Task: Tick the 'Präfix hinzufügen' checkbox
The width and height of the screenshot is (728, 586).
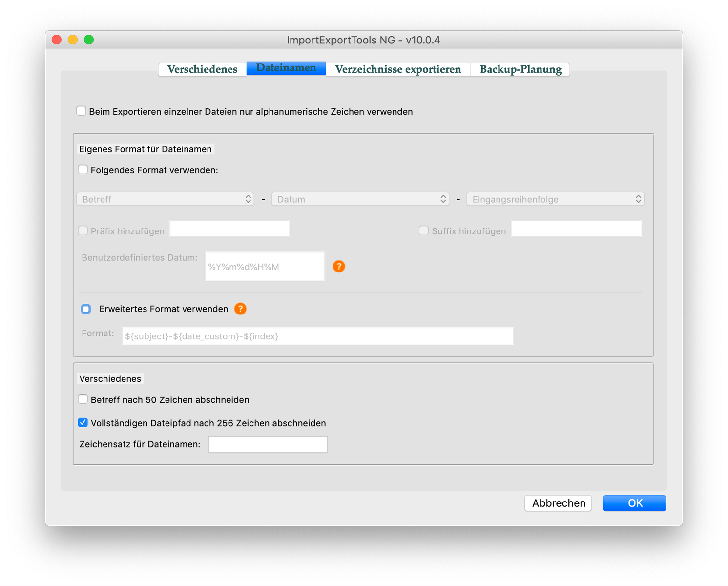Action: tap(83, 230)
